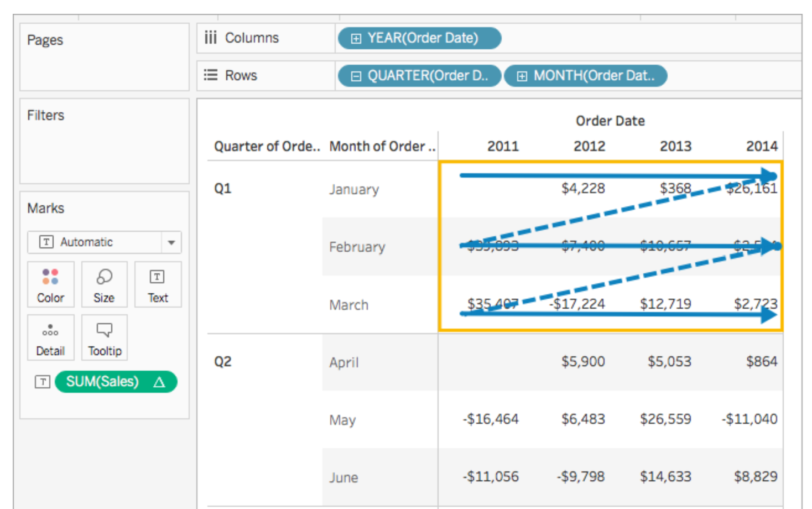
Task: Click the Rows shelf icon
Action: coord(210,75)
